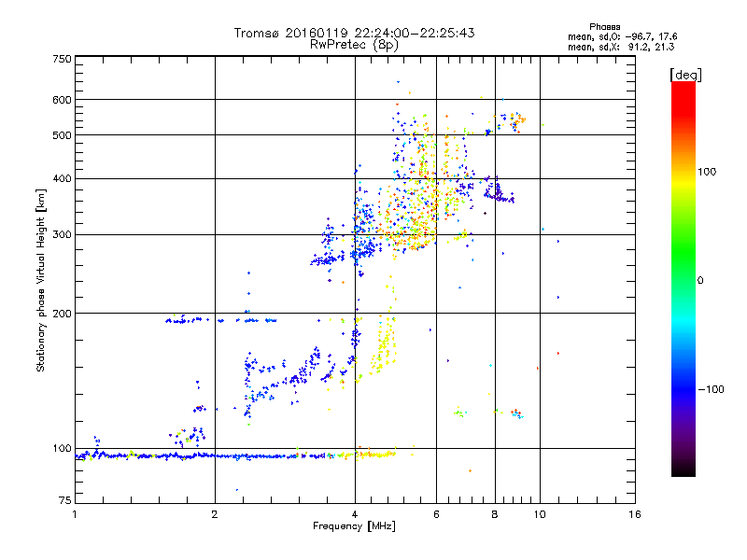Click the x-axis tick label '1'
Viewport: 747px width, 560px height.
point(75,514)
